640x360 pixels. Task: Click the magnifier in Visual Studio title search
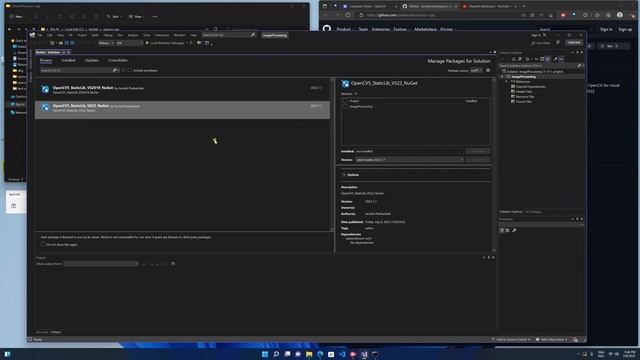point(253,35)
